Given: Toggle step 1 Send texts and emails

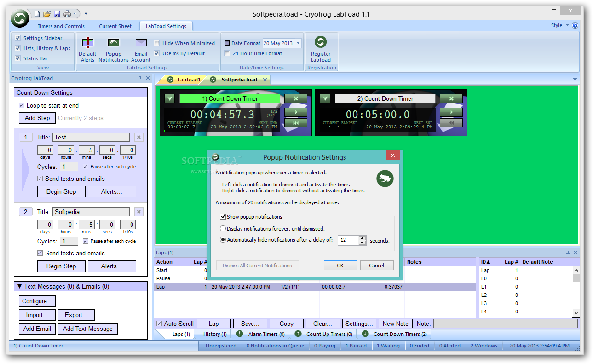Looking at the screenshot, I should 40,179.
